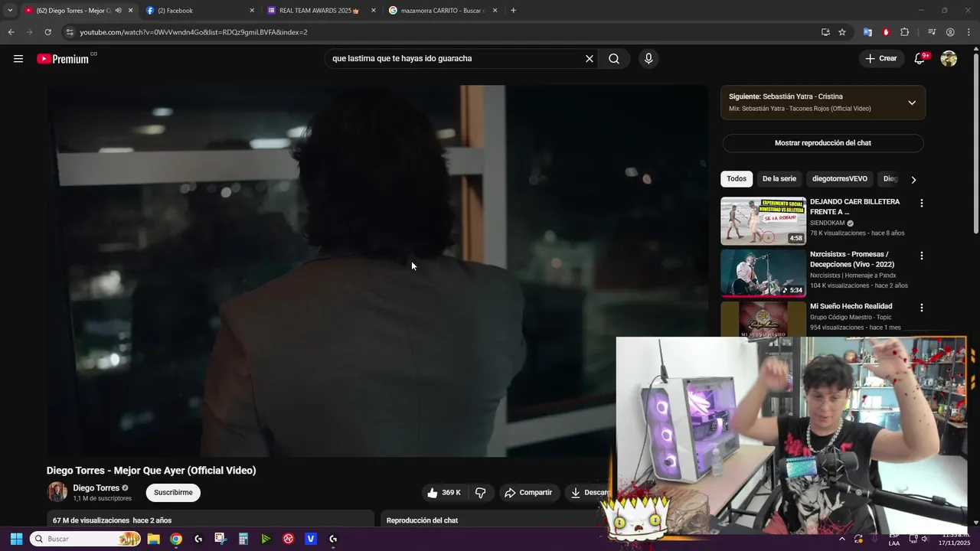Click Mostrar reproducción del chat button
This screenshot has width=980, height=551.
(823, 143)
